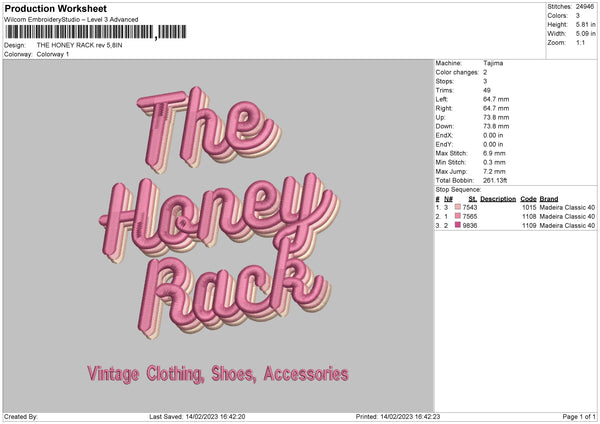Click thread code '1015' in stop sequence
This screenshot has width=600, height=424.
pyautogui.click(x=529, y=207)
